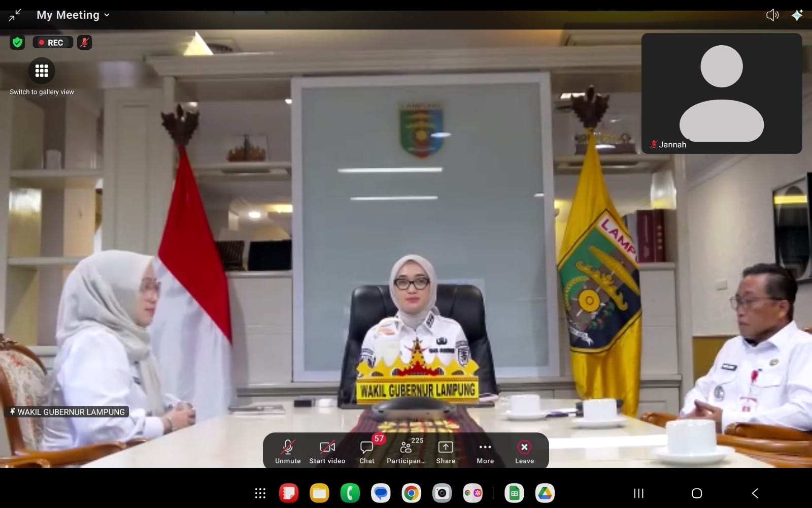The height and width of the screenshot is (508, 812).
Task: Click the Share screen button
Action: coord(446,451)
